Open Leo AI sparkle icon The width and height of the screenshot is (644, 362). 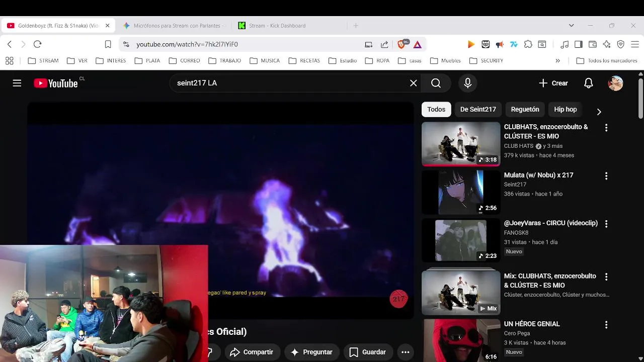607,44
